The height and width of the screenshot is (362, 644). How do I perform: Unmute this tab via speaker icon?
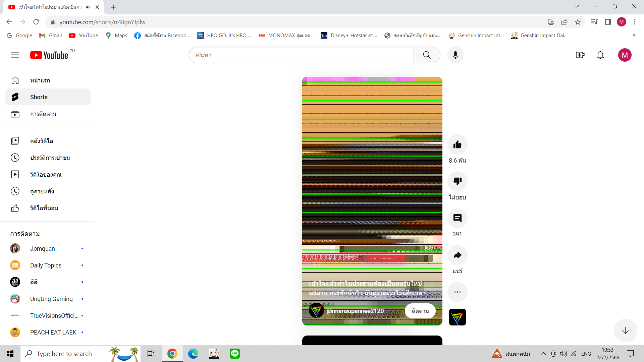tap(88, 7)
